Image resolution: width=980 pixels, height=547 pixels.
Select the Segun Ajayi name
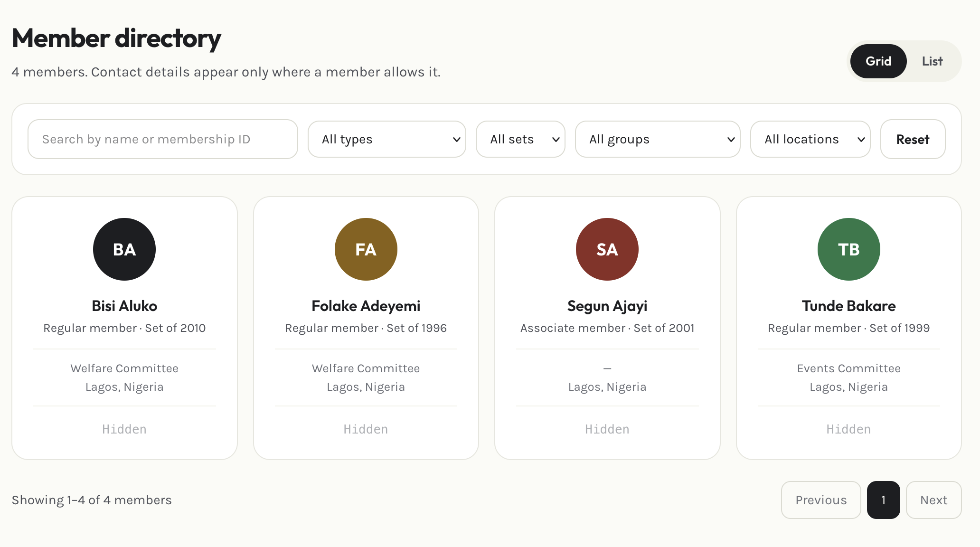point(607,306)
